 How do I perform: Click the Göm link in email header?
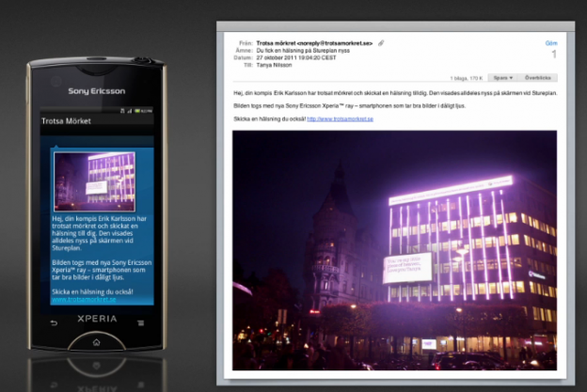pos(551,43)
